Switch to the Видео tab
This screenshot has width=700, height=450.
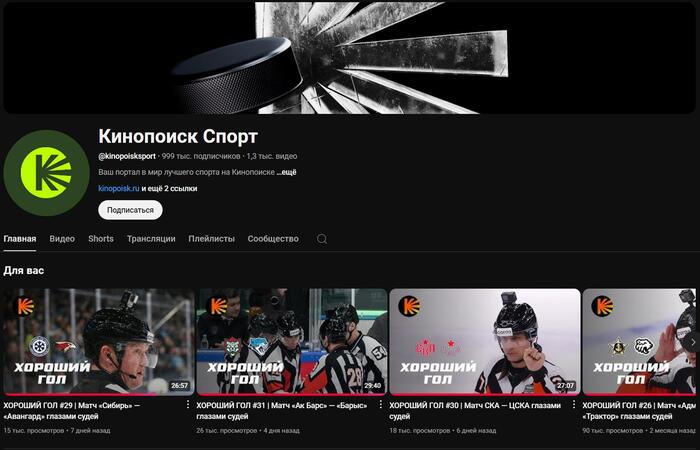click(62, 239)
